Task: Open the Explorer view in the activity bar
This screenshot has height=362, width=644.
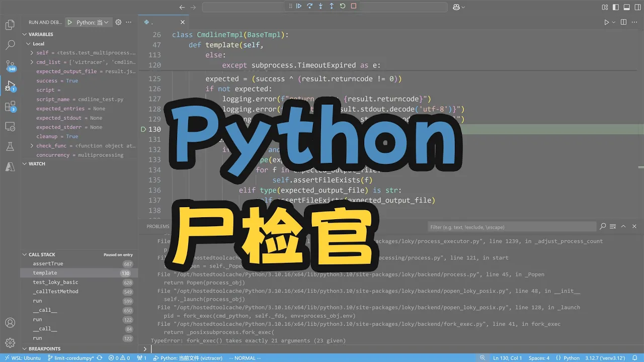Action: click(x=10, y=24)
